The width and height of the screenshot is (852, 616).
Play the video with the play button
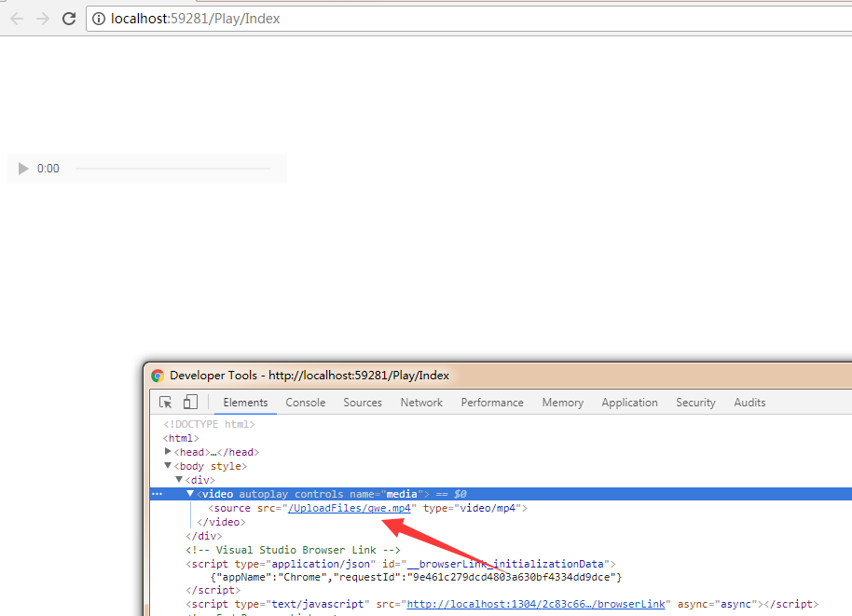(22, 169)
